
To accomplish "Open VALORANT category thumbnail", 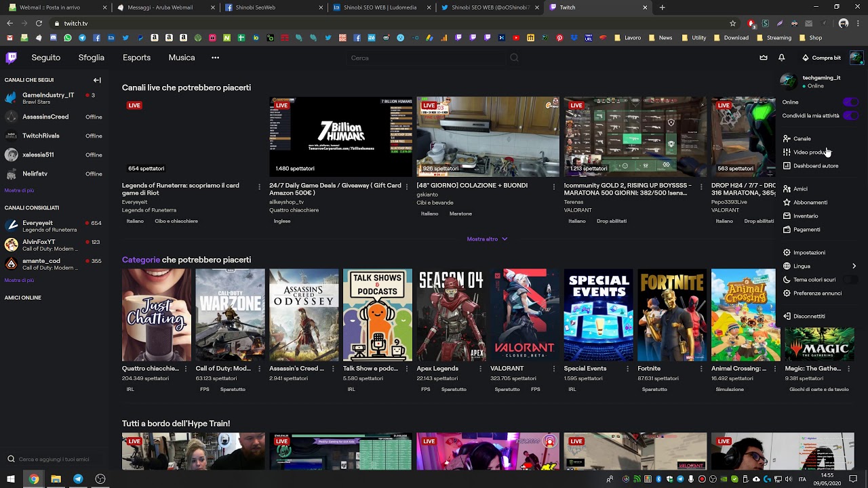I will 525,315.
